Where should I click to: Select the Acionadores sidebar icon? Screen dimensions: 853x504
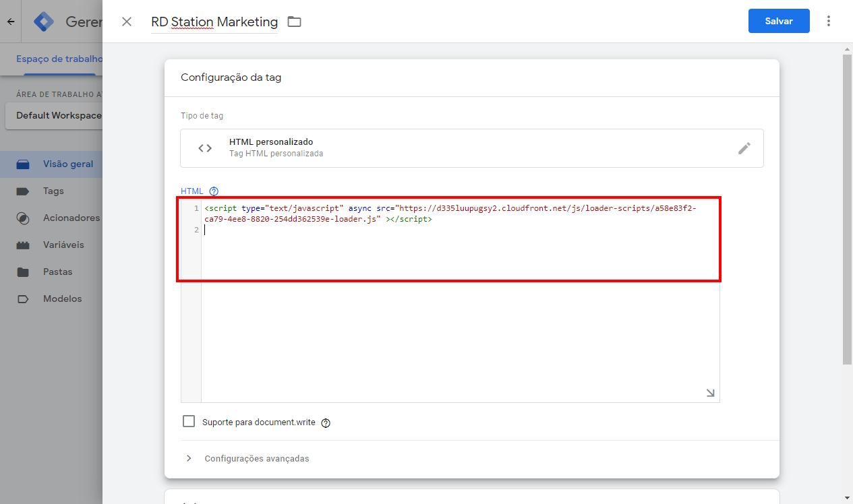pos(22,218)
